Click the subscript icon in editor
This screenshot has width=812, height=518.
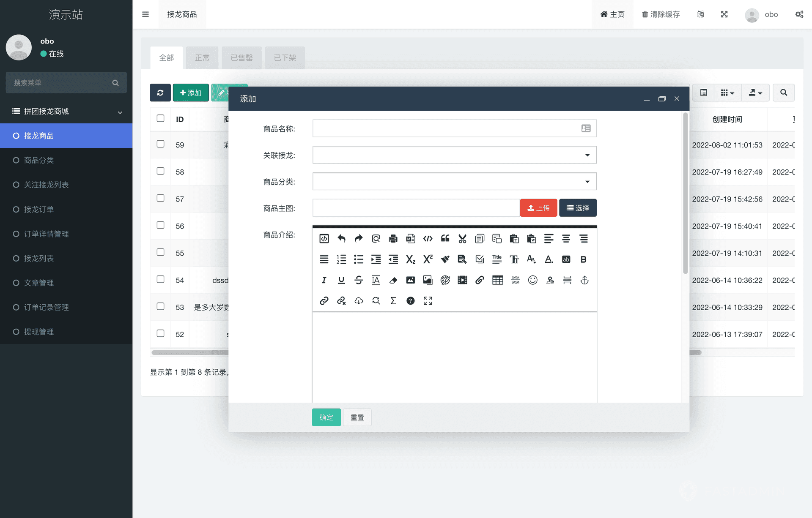pyautogui.click(x=410, y=259)
